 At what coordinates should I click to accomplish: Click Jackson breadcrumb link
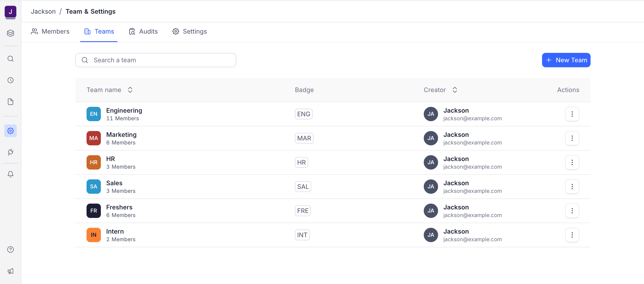(x=43, y=11)
